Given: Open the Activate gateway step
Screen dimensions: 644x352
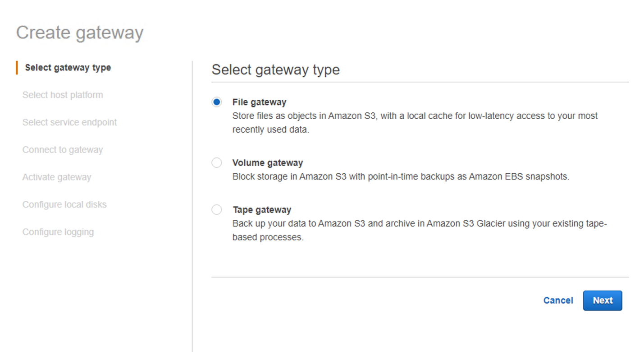Looking at the screenshot, I should [57, 177].
